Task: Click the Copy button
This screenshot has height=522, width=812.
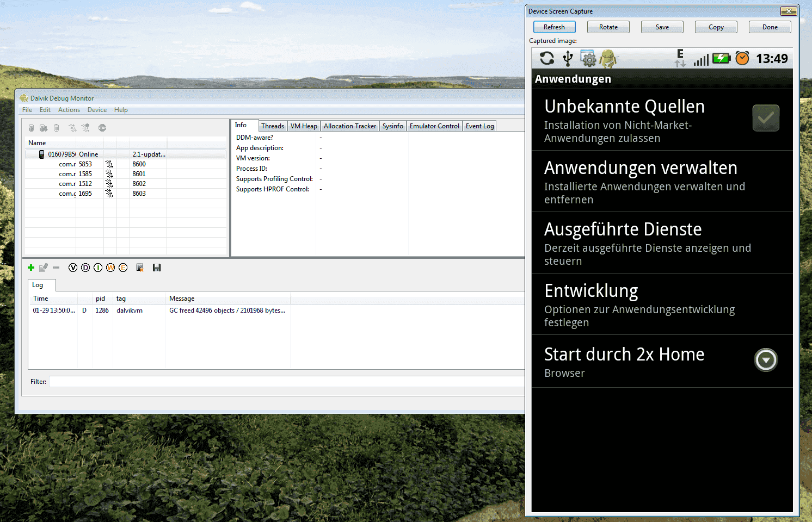Action: coord(716,27)
